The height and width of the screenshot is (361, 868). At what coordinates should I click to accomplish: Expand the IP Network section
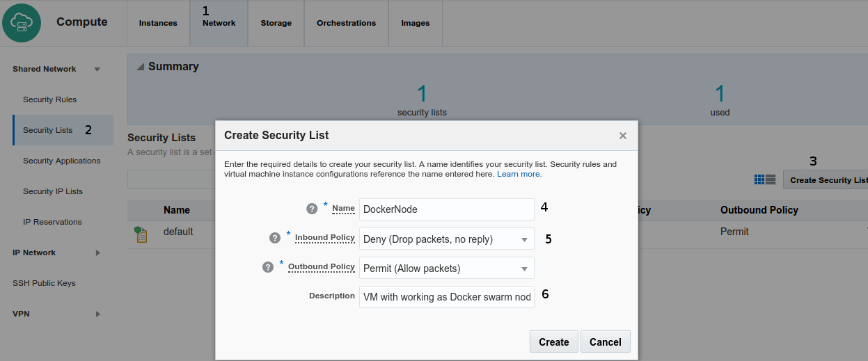tap(97, 252)
